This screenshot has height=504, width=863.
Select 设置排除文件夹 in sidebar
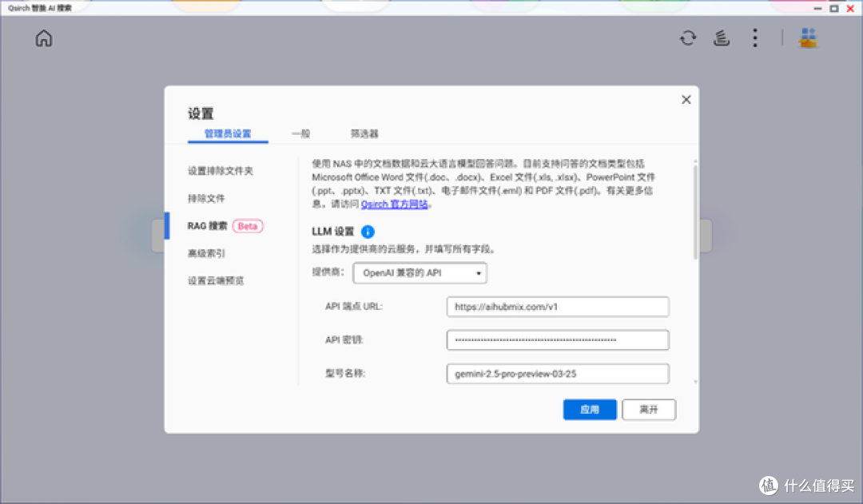pyautogui.click(x=221, y=171)
